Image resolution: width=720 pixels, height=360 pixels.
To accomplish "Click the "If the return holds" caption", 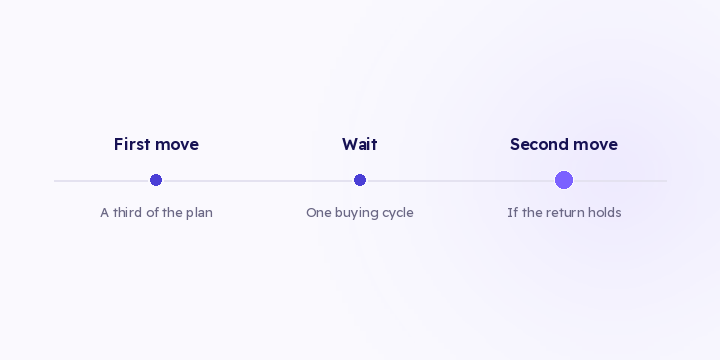I will click(564, 213).
